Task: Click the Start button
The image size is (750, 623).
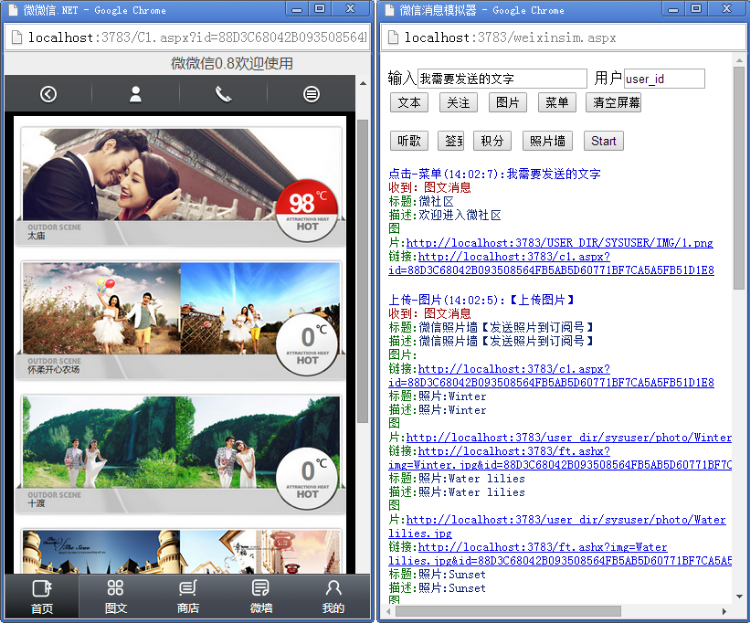Action: pos(604,141)
